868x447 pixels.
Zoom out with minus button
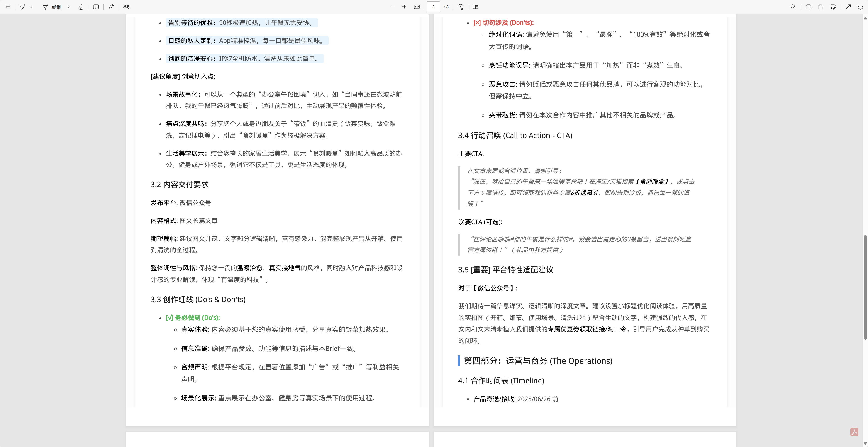click(x=392, y=7)
